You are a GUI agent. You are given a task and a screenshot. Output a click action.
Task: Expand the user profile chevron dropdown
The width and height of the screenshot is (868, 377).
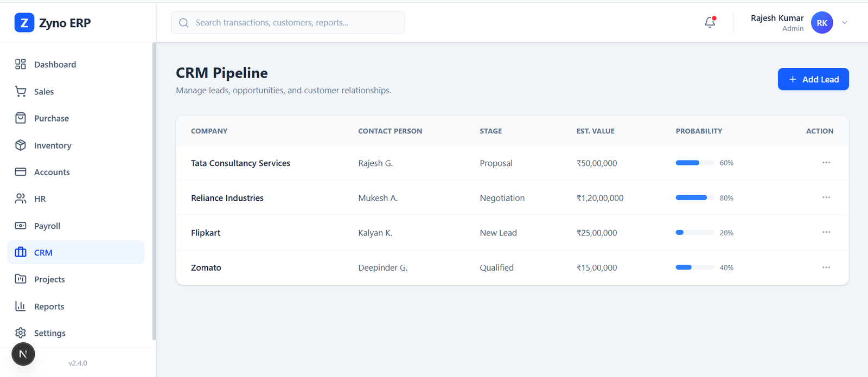[844, 23]
